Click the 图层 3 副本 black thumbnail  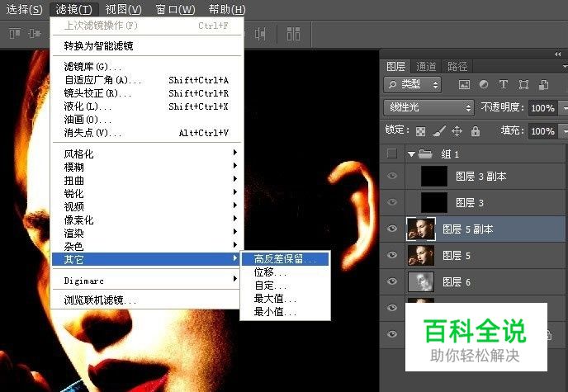coord(434,177)
